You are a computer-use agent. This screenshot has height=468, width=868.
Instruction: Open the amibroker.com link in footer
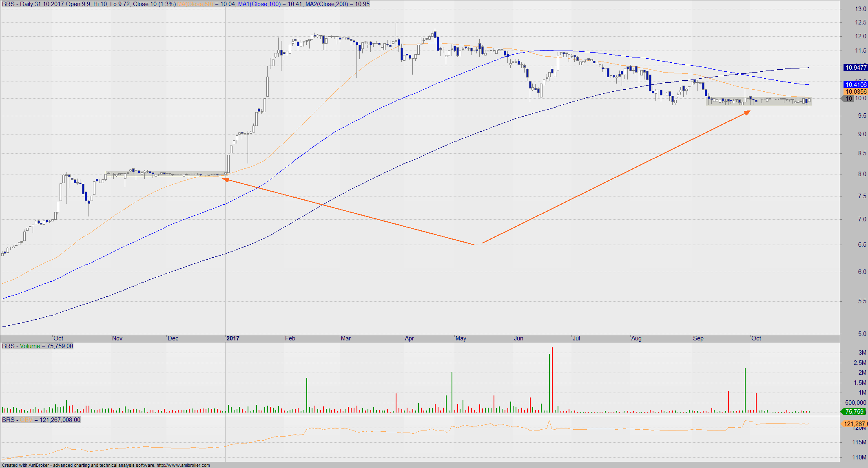(183, 465)
